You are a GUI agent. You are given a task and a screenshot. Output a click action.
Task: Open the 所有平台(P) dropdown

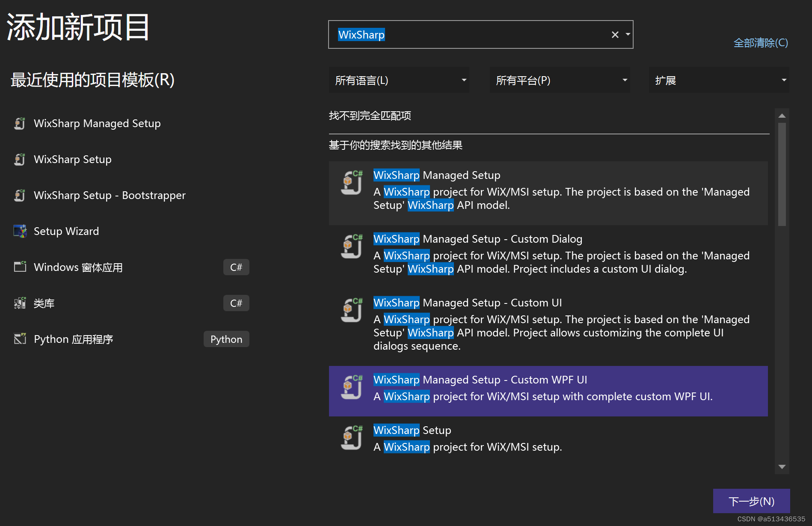point(560,80)
